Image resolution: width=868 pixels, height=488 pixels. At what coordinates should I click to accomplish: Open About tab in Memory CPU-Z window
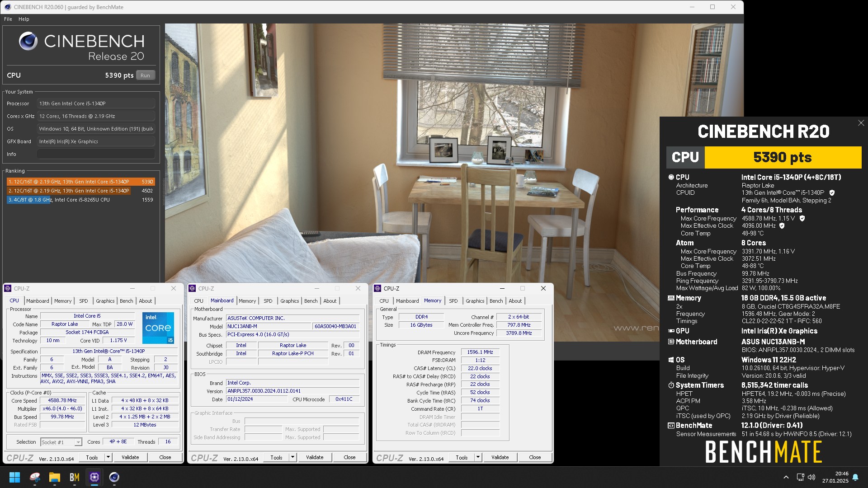[515, 301]
